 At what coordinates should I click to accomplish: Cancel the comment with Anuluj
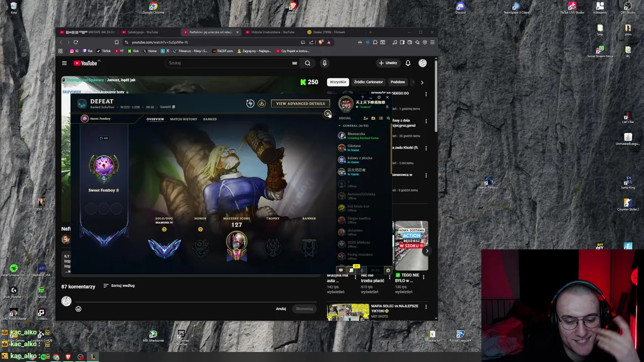click(x=281, y=309)
